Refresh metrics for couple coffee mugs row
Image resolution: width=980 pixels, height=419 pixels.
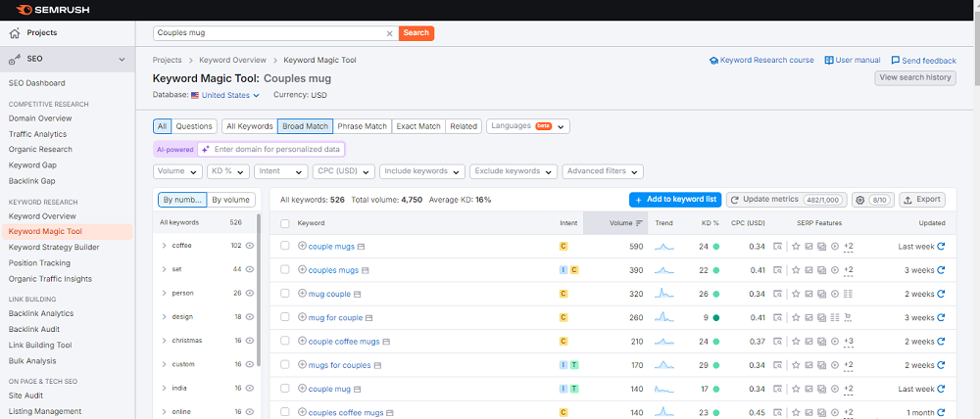click(x=941, y=341)
